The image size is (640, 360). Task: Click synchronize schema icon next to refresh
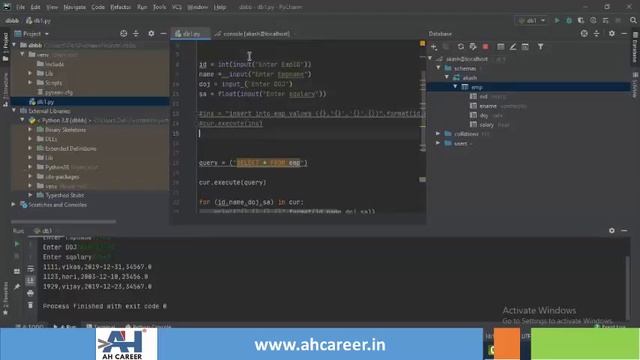click(x=473, y=47)
